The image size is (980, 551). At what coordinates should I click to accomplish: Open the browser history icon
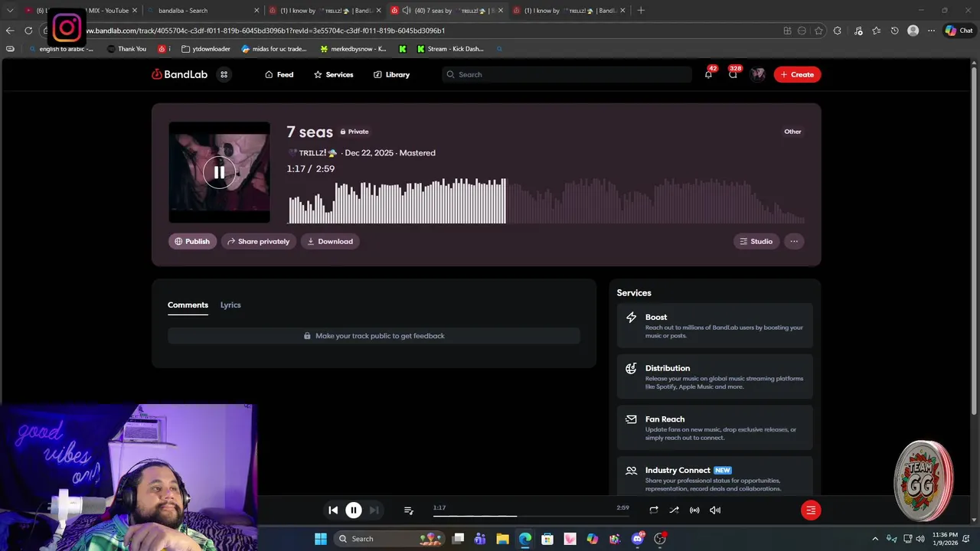894,31
